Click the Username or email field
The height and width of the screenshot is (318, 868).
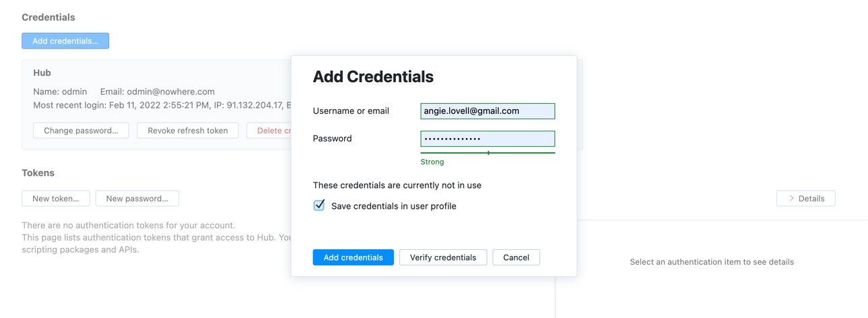coord(487,111)
